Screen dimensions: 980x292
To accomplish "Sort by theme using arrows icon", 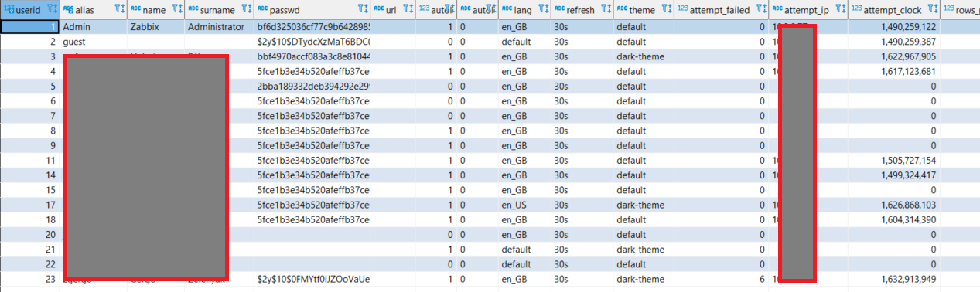I will (669, 9).
